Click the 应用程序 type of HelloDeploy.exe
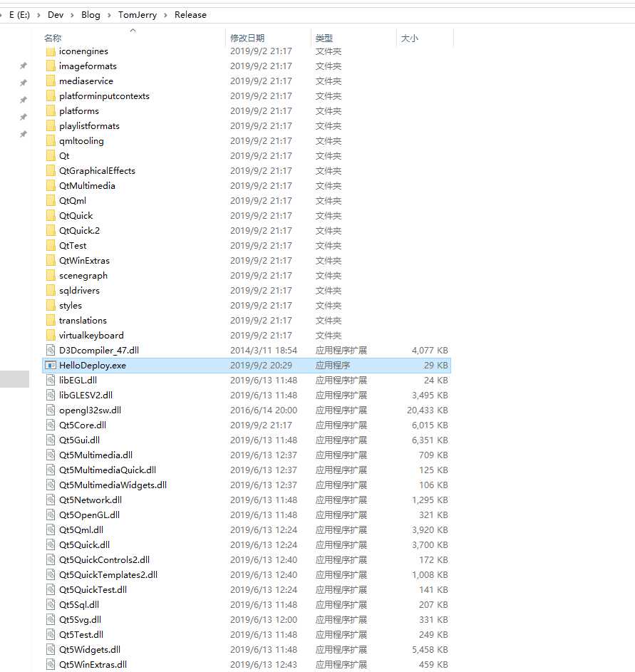The image size is (635, 672). click(x=333, y=366)
